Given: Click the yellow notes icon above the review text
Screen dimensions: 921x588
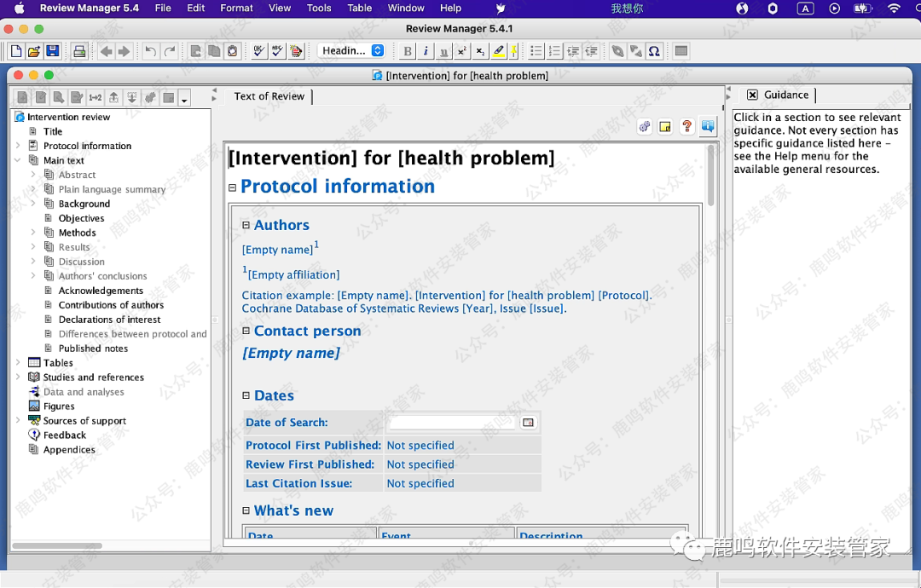Looking at the screenshot, I should click(x=665, y=127).
